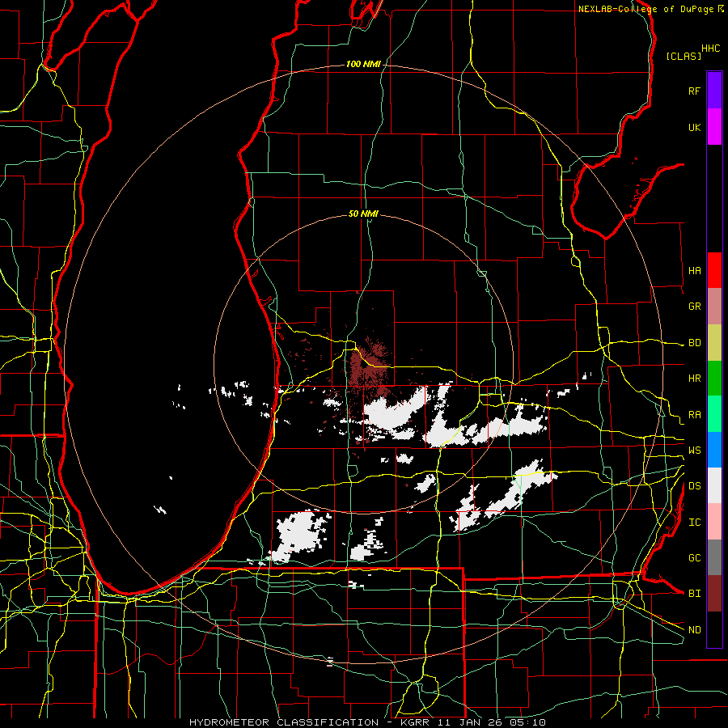Click the GR legend label
Screen dimensions: 728x728
coord(695,307)
